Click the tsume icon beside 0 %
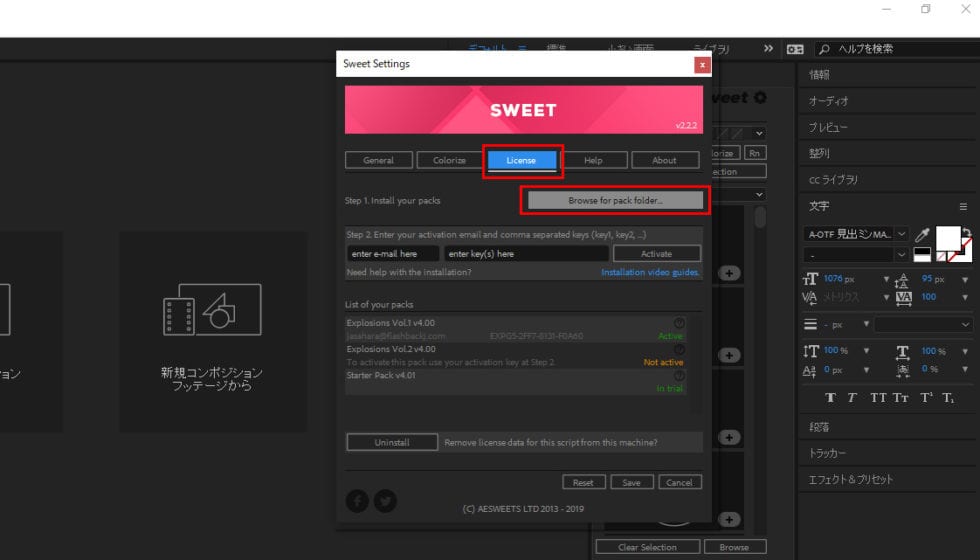This screenshot has height=560, width=980. pos(903,371)
